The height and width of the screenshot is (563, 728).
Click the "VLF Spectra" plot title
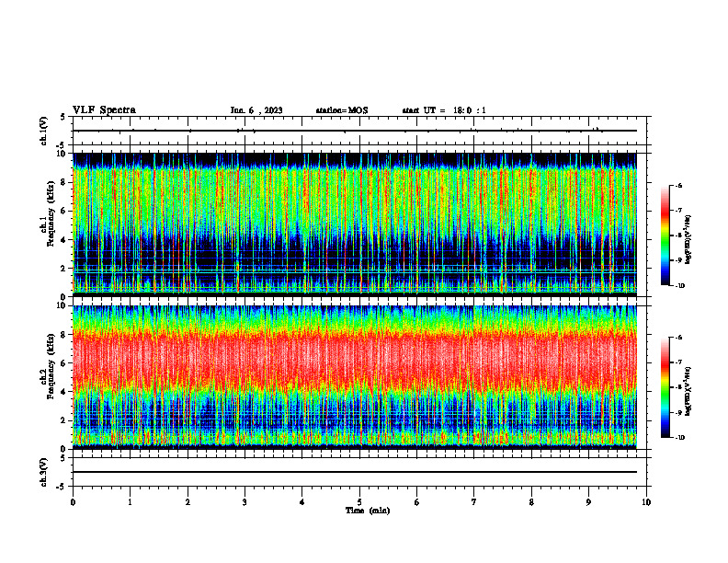(104, 110)
